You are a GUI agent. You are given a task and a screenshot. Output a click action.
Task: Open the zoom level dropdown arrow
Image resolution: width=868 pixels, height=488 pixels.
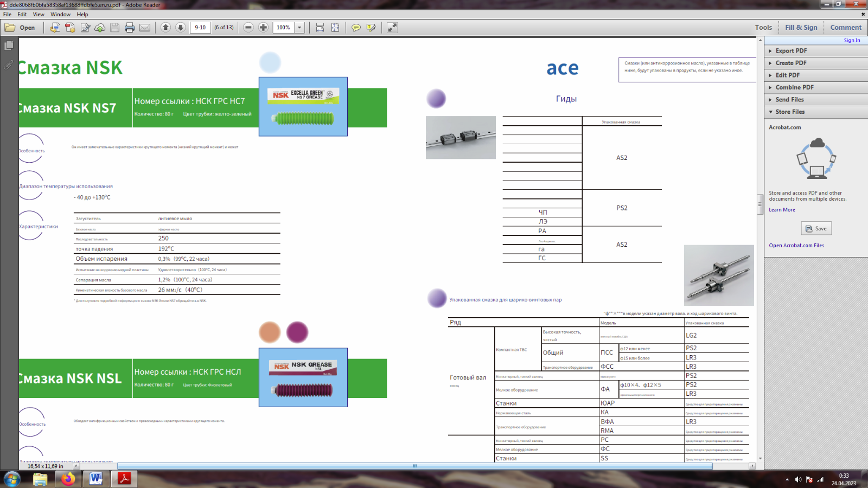coord(299,27)
